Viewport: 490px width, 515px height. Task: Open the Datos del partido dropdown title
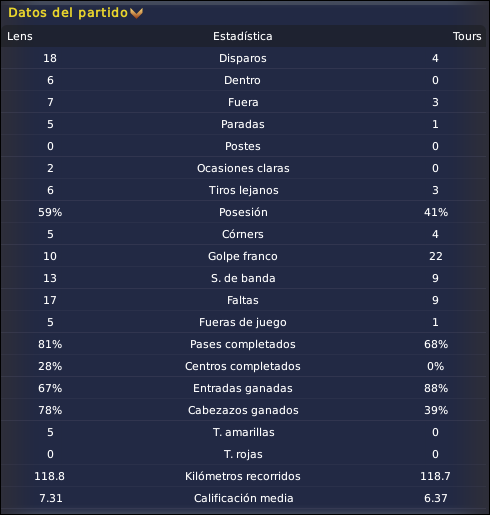point(68,13)
